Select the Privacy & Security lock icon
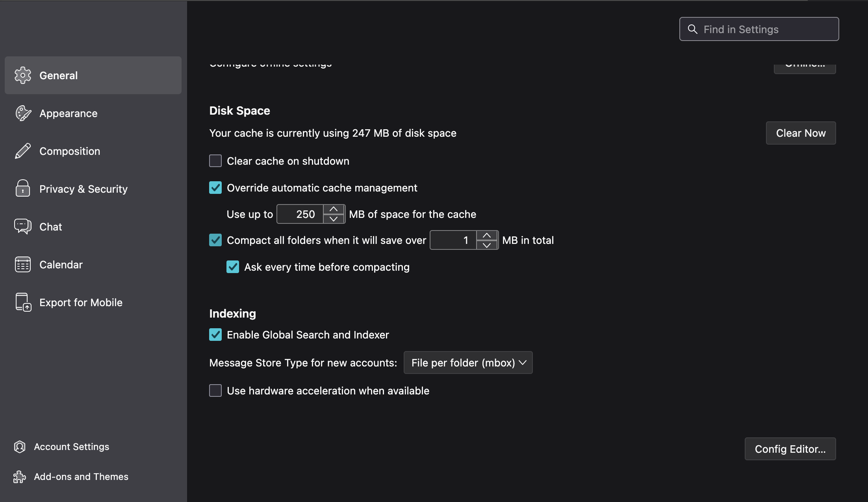This screenshot has height=502, width=868. coord(23,189)
